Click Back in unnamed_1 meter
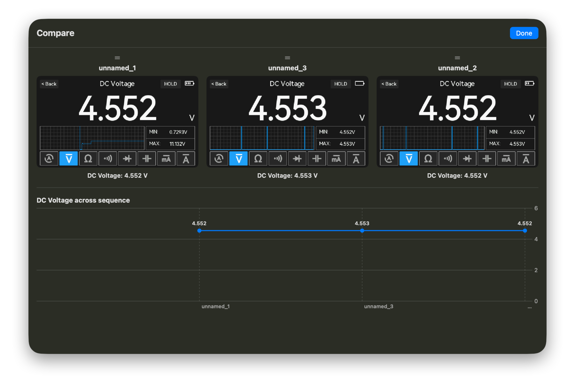Viewport: 575px width, 392px height. [49, 84]
